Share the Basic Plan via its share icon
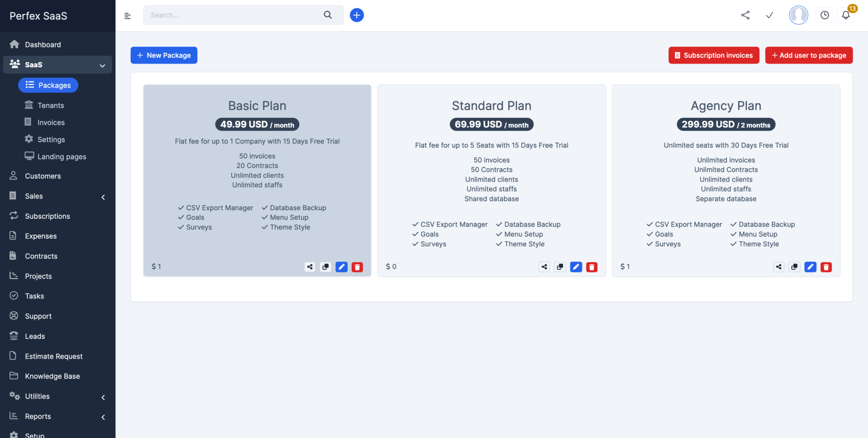The image size is (868, 438). tap(309, 267)
